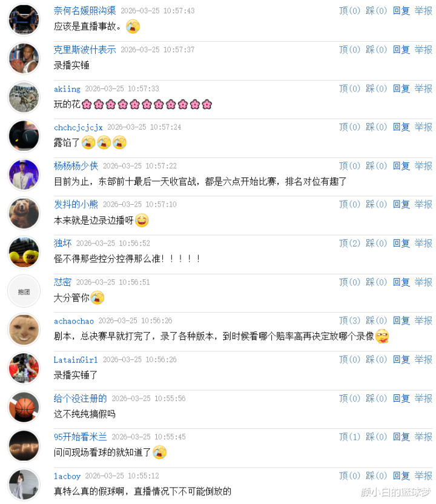Upvote 顶(1) on 95开始看米兰's comment
Viewport: 436px width, 504px height.
(349, 437)
